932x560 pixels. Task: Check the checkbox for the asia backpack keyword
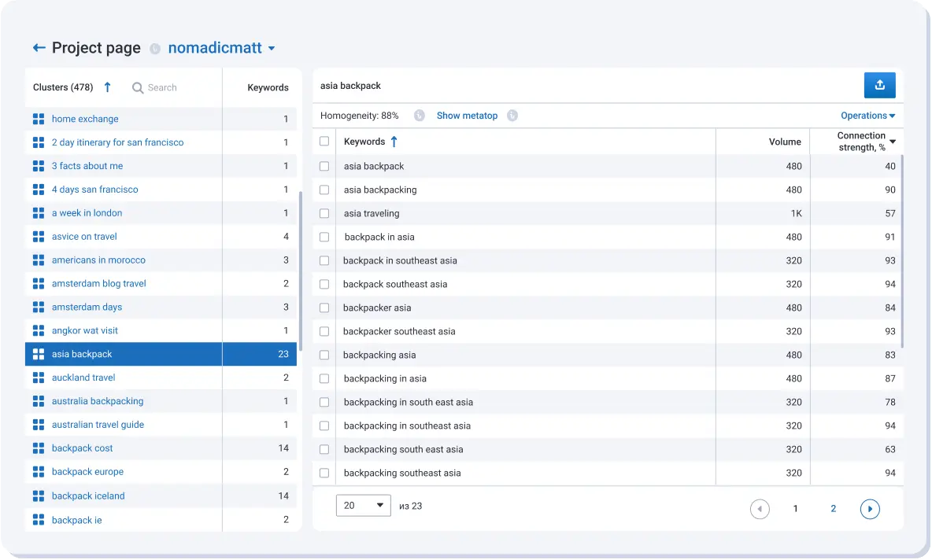coord(324,166)
